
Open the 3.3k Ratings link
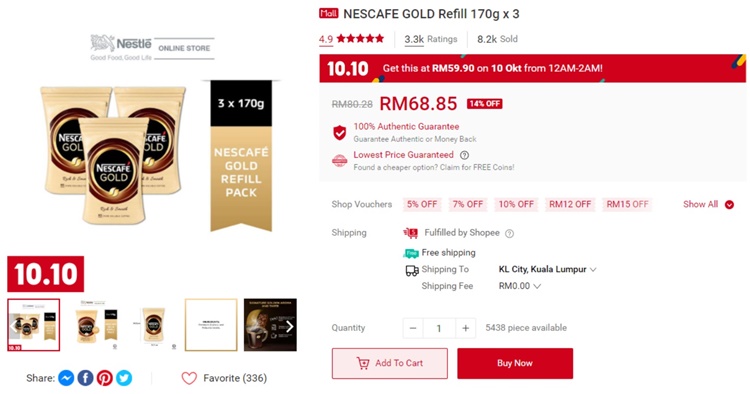pos(430,39)
